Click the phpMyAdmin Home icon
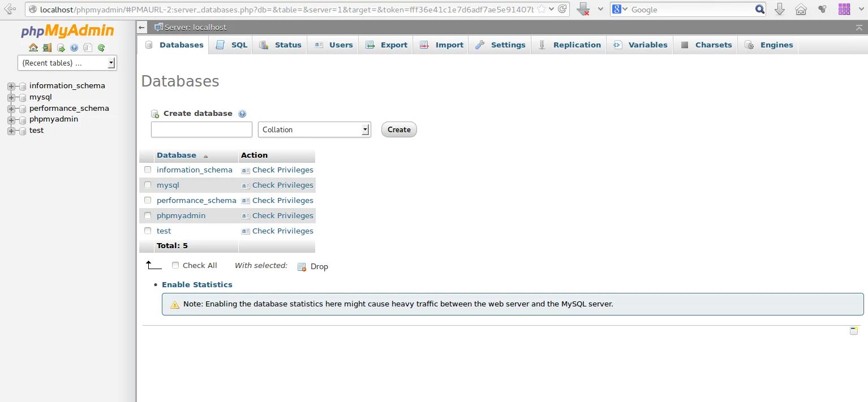 [x=33, y=47]
